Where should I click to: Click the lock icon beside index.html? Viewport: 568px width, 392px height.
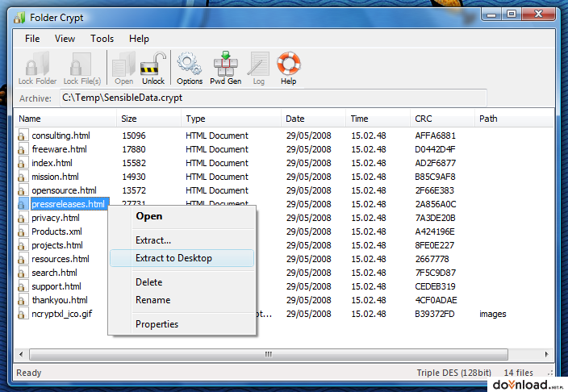(22, 163)
